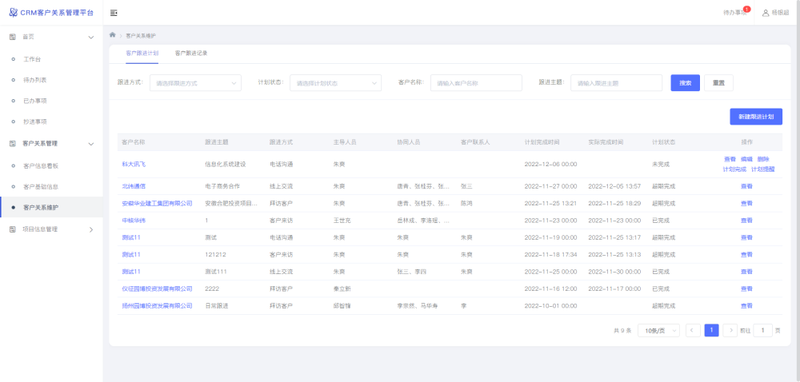
Task: Open the 10条/页 page size dropdown
Action: (x=658, y=330)
